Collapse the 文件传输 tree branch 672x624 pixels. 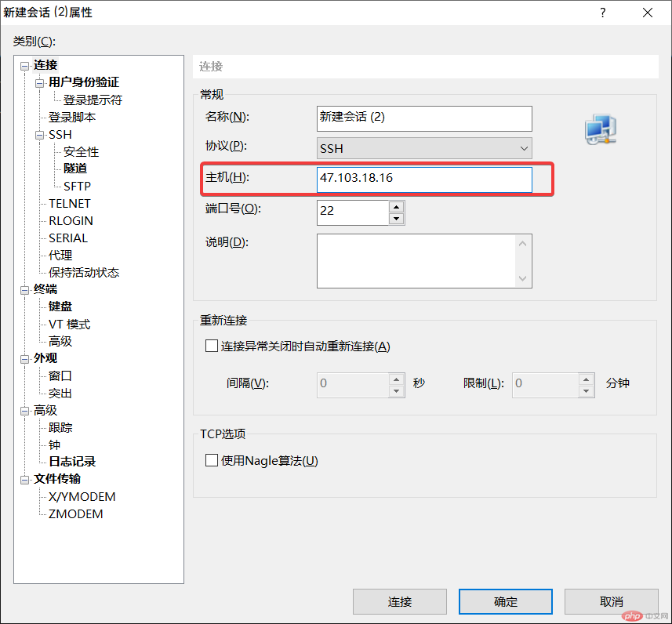(x=25, y=479)
